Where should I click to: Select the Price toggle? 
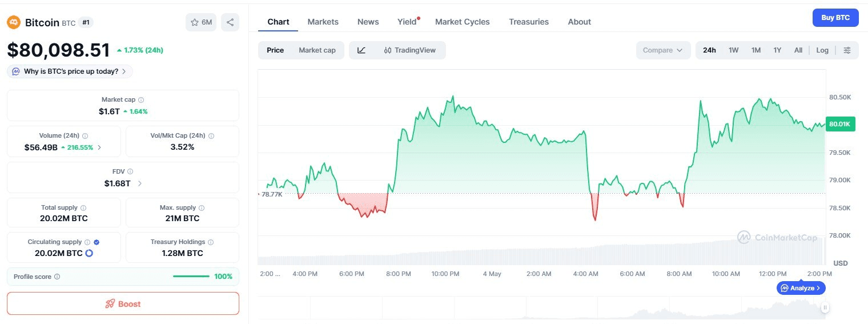click(x=275, y=50)
